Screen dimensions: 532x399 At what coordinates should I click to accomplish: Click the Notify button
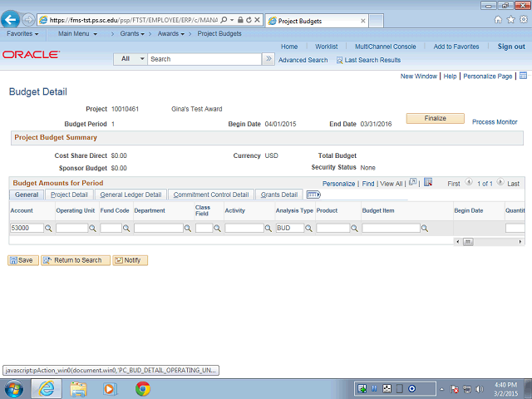(x=130, y=260)
